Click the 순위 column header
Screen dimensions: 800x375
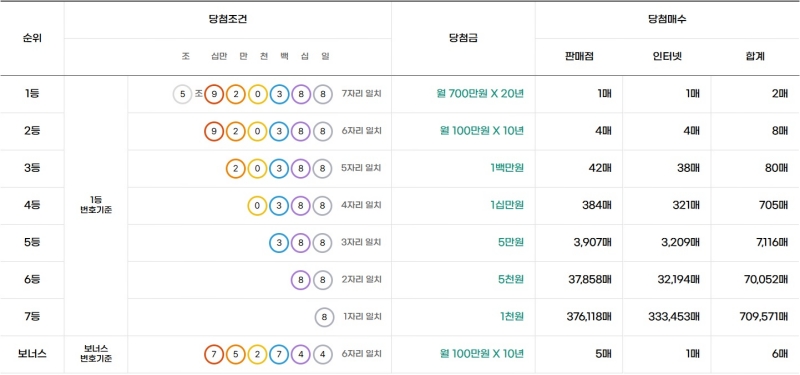tap(32, 38)
